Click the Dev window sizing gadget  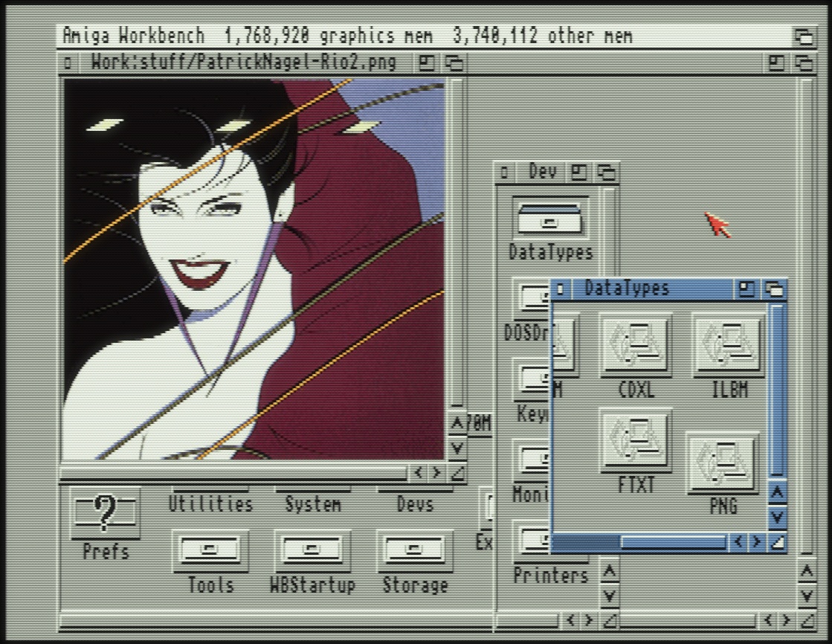click(x=610, y=620)
